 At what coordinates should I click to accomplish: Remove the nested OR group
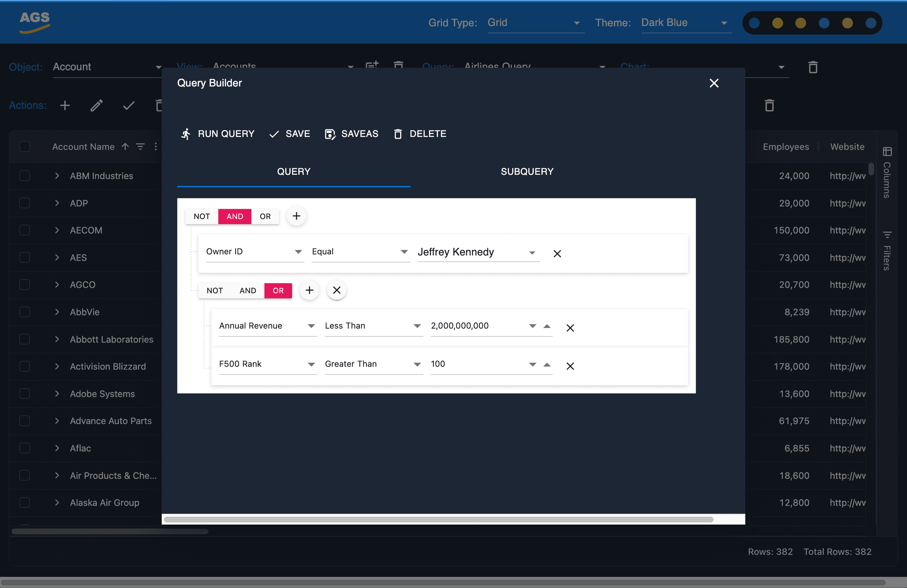pyautogui.click(x=336, y=290)
